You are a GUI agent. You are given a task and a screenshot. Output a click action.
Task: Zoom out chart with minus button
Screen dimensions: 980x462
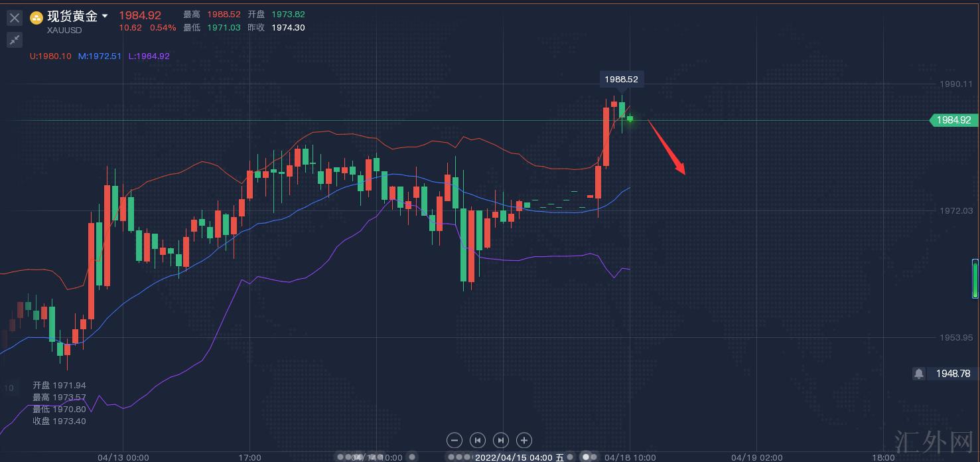[x=455, y=439]
